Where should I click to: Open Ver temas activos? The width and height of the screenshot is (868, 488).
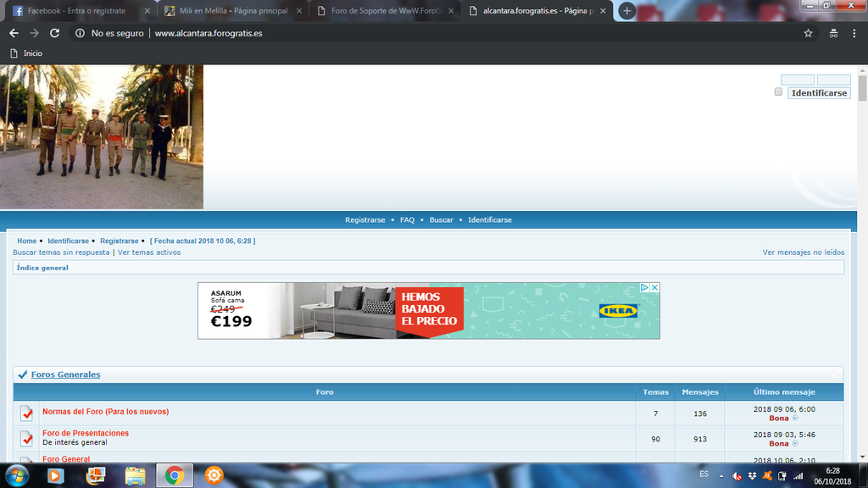point(149,252)
